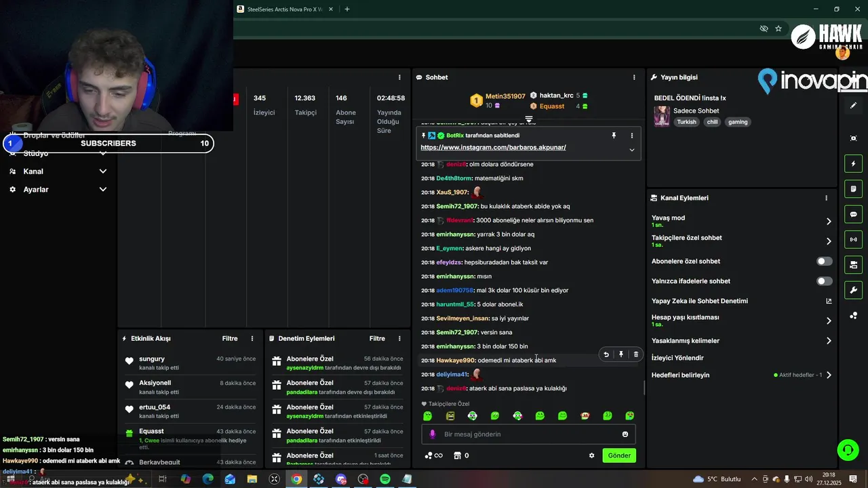Expand Yasaklanmış kelimeler settings
The width and height of the screenshot is (868, 488).
coord(829,341)
